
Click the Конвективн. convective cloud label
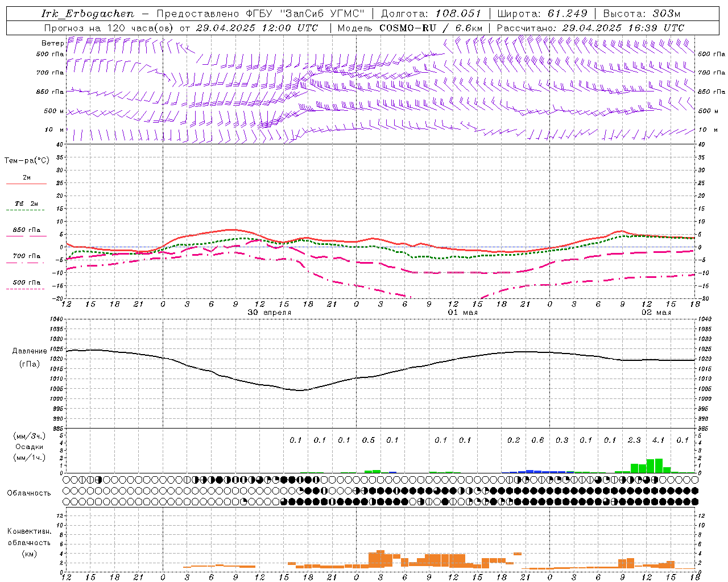(x=29, y=531)
